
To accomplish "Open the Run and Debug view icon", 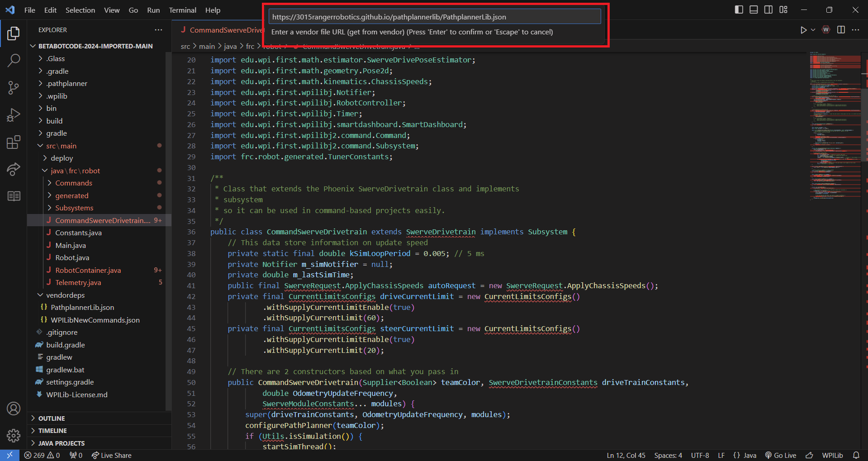I will pyautogui.click(x=14, y=115).
